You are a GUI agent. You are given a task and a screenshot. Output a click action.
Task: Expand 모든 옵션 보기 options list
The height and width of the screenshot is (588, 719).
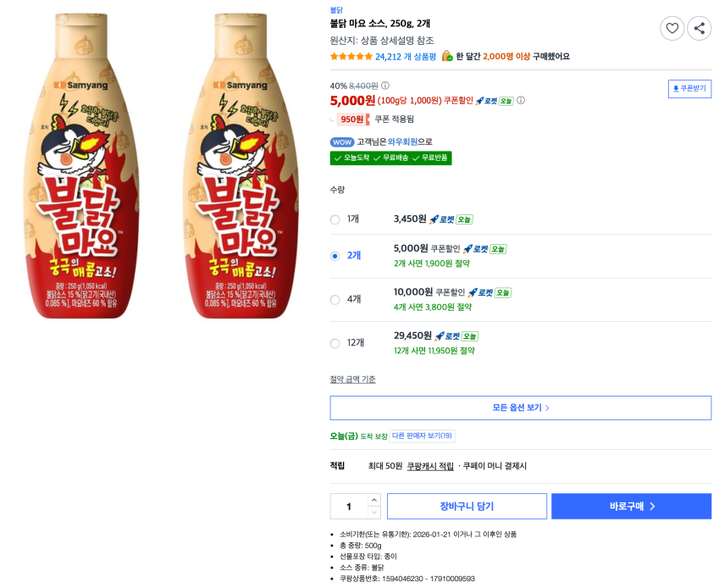[520, 408]
